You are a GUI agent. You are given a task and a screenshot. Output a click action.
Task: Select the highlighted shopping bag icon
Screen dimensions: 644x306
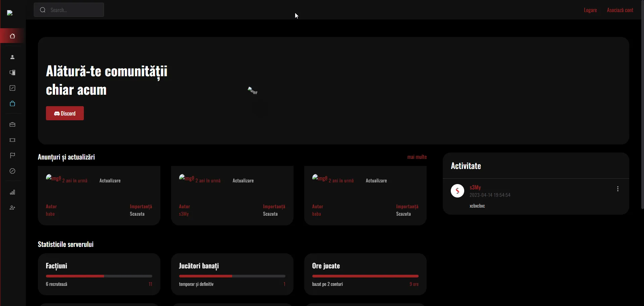point(12,103)
